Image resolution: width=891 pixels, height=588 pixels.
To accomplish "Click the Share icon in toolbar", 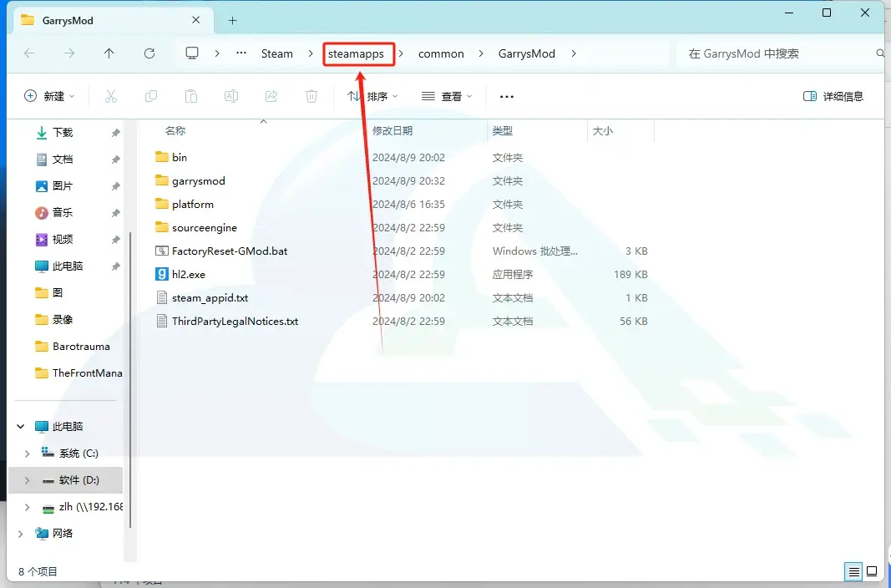I will click(x=271, y=97).
